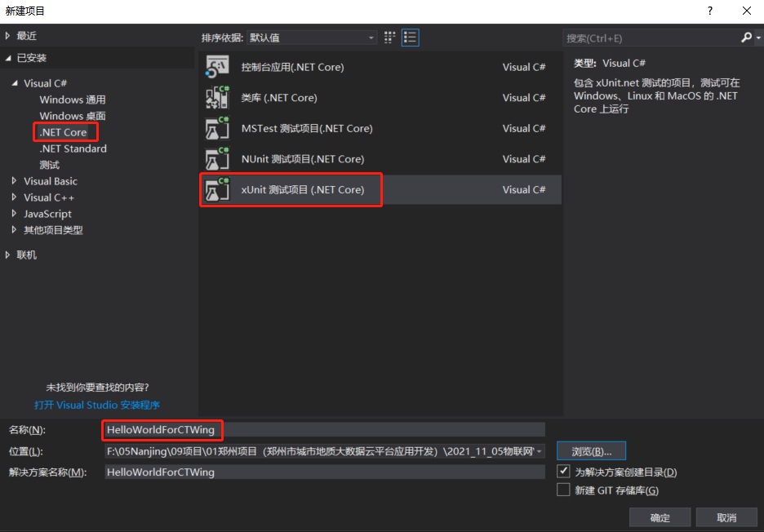Click the NUnit project template icon
Screen dimensions: 764x532
217,159
